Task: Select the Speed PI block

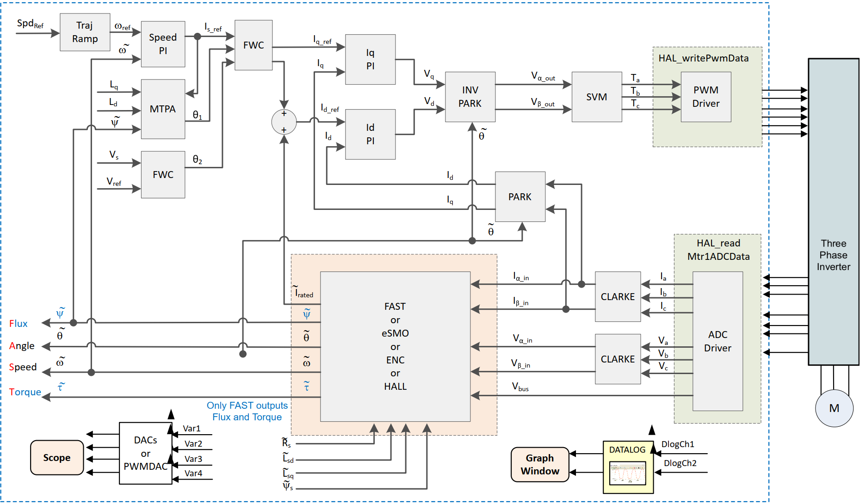Action: [x=163, y=44]
